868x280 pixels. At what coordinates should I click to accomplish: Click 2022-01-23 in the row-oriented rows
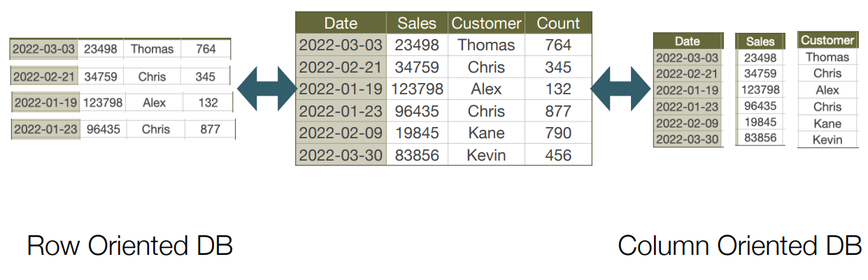pos(45,129)
